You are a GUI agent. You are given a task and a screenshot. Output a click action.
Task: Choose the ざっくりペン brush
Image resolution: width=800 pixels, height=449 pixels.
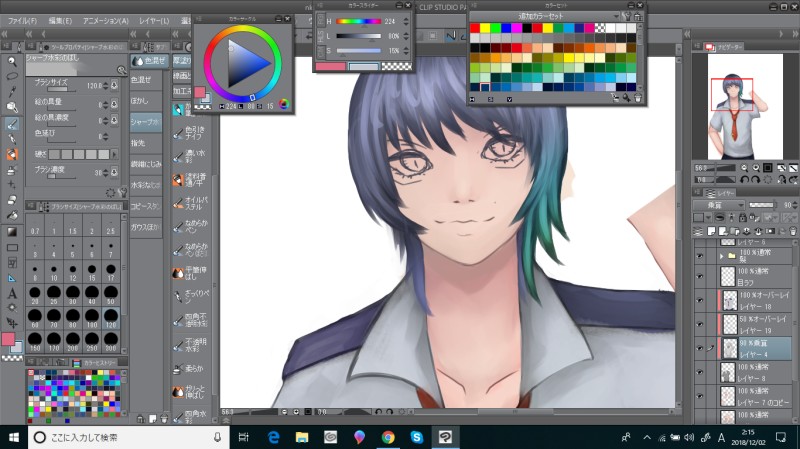(190, 297)
